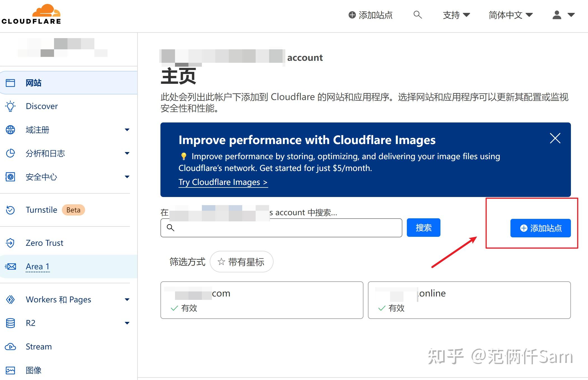Click the blurred account name in sidebar
The height and width of the screenshot is (380, 588).
[x=63, y=48]
